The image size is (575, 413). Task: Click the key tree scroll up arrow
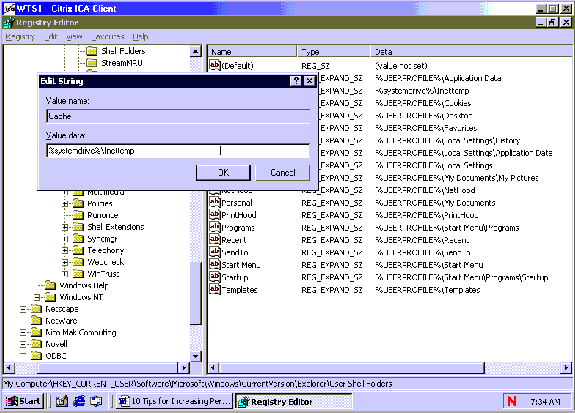click(196, 51)
